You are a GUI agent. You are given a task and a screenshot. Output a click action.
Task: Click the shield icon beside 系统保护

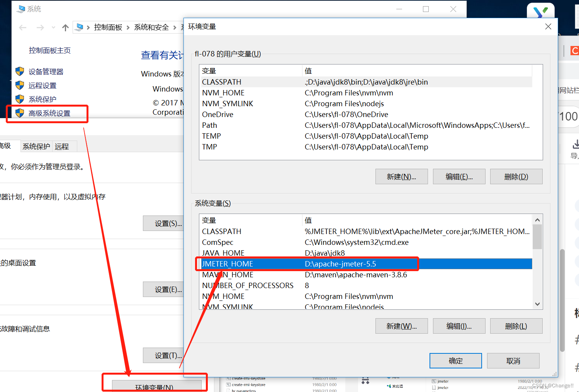click(x=20, y=99)
